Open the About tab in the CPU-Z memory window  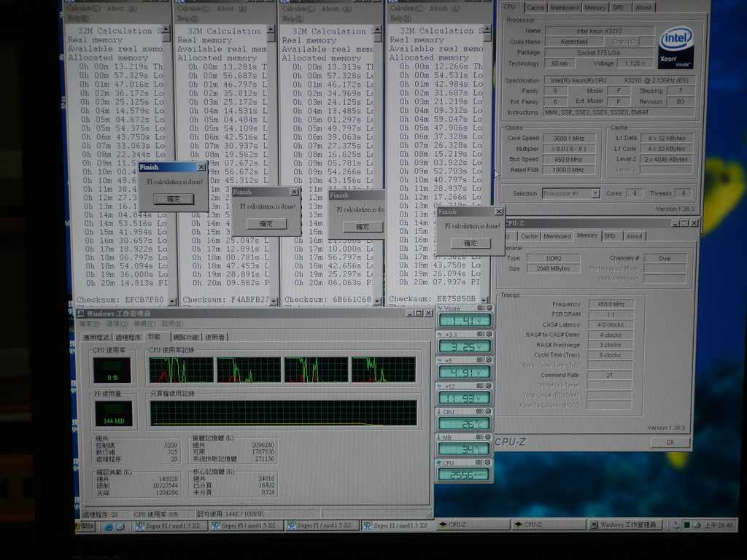tap(634, 236)
